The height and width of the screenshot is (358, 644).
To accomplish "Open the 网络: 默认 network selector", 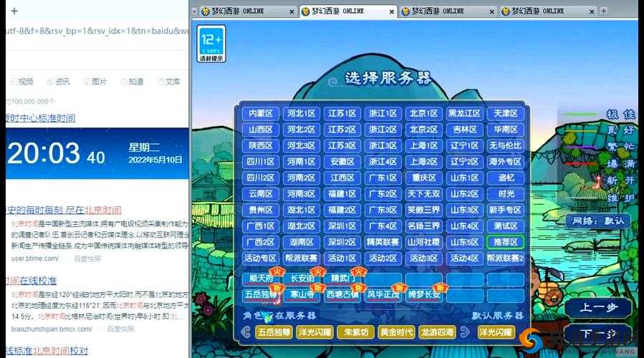I will pos(597,221).
